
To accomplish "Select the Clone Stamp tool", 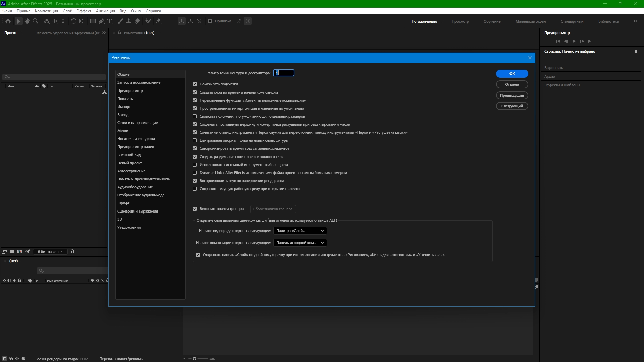I will tap(129, 21).
